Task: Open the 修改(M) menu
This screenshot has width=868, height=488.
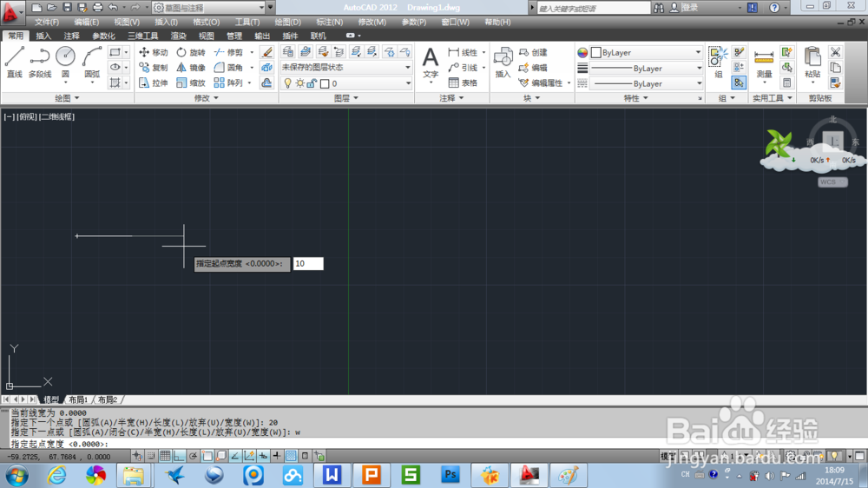Action: [372, 23]
